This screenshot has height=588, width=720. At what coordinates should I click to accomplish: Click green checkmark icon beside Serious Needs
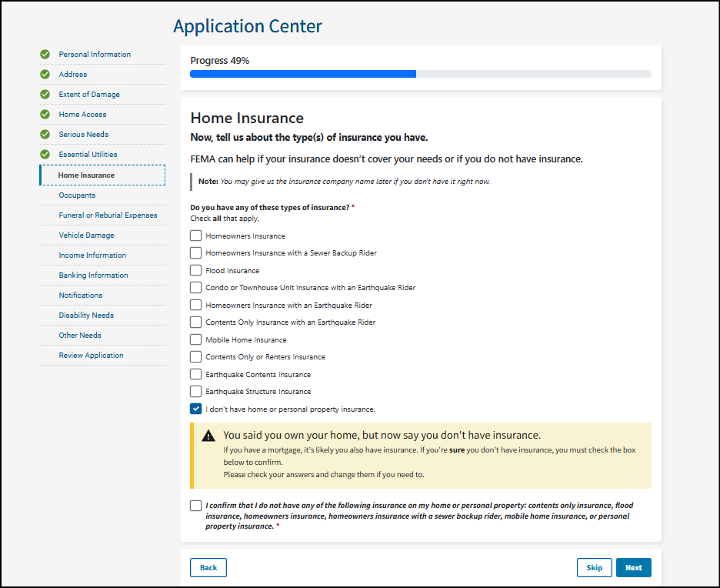(x=45, y=135)
